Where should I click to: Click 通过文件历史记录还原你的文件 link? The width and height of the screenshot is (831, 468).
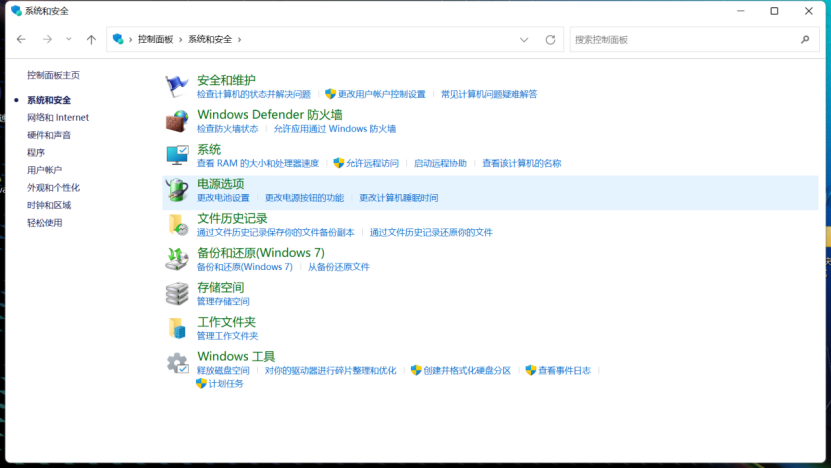pos(431,232)
